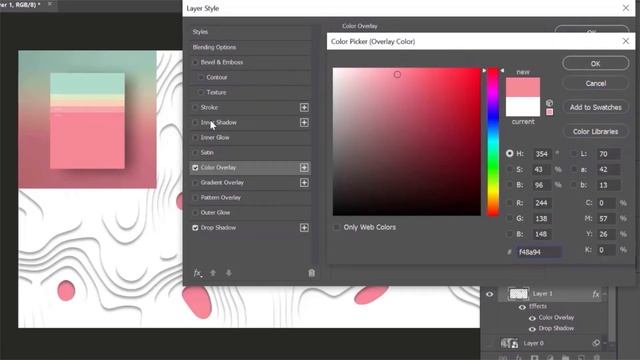The image size is (640, 360).
Task: Enable the Pattern Overlay checkbox
Action: coord(195,198)
